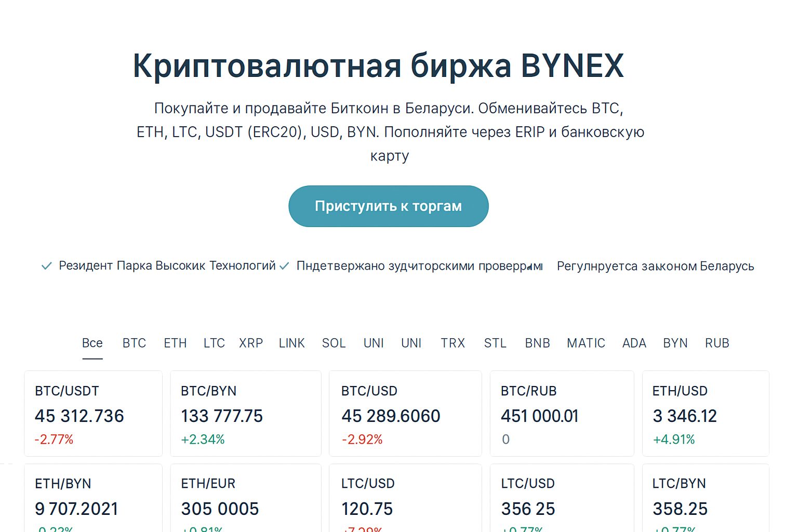Switch to the BTC currency tab
The width and height of the screenshot is (798, 532).
click(x=134, y=343)
